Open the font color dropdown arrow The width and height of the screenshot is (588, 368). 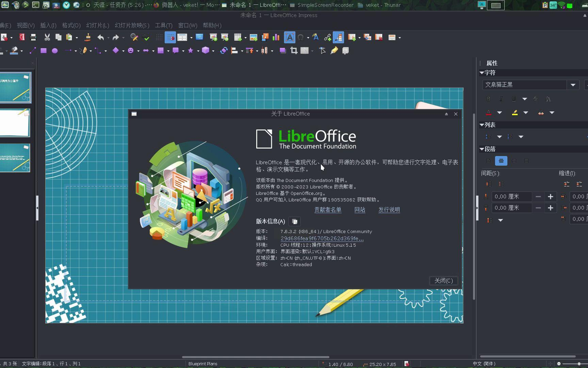[500, 112]
